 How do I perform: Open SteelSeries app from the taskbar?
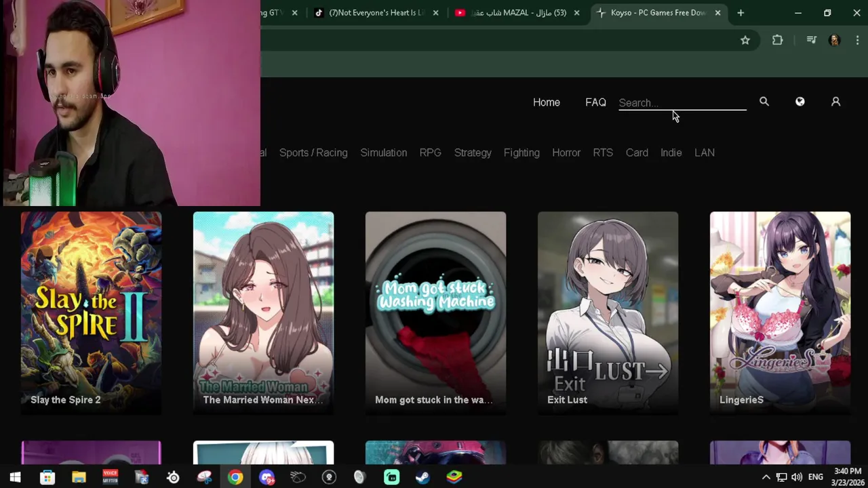click(173, 477)
